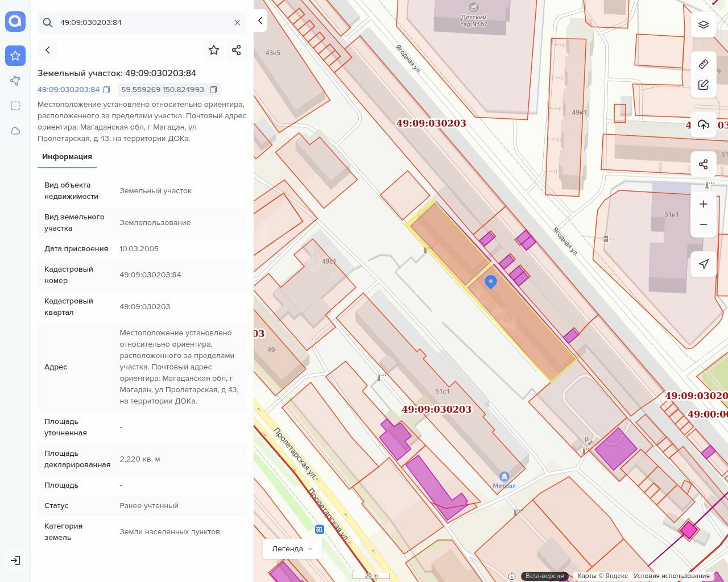
Task: Zoom in the map with plus button
Action: pos(704,204)
